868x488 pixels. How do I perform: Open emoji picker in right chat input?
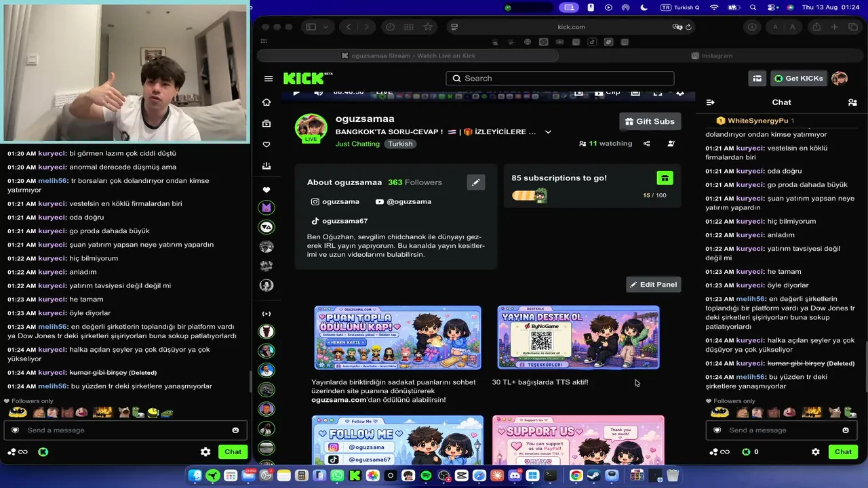coord(846,430)
